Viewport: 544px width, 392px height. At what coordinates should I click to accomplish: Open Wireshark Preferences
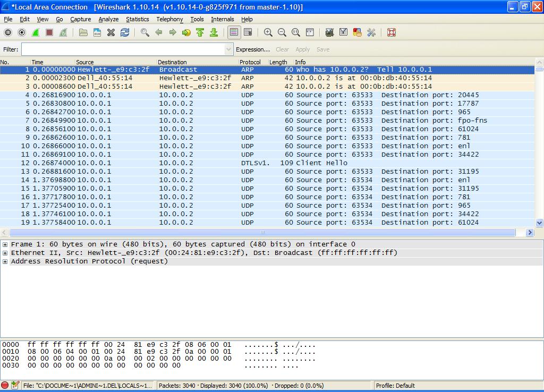(x=371, y=32)
